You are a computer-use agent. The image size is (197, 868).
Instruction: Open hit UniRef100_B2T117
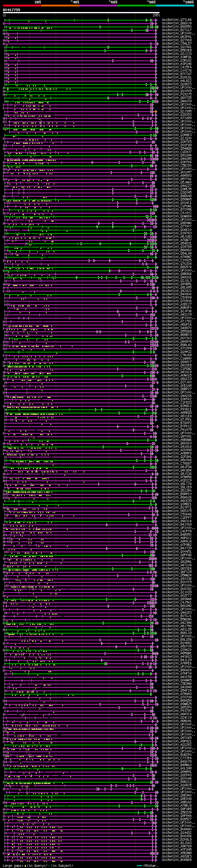pos(176,30)
